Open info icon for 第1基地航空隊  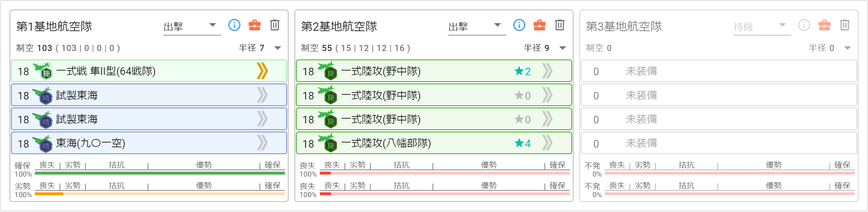click(234, 25)
